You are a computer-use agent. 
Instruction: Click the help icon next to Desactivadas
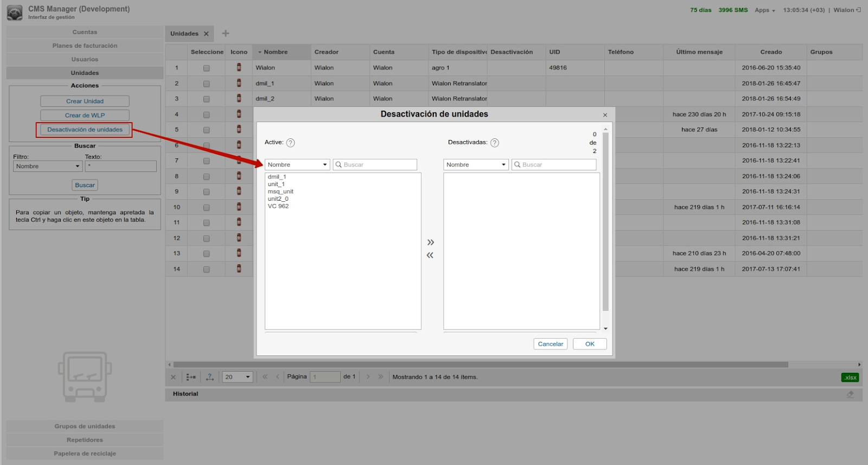pos(494,143)
